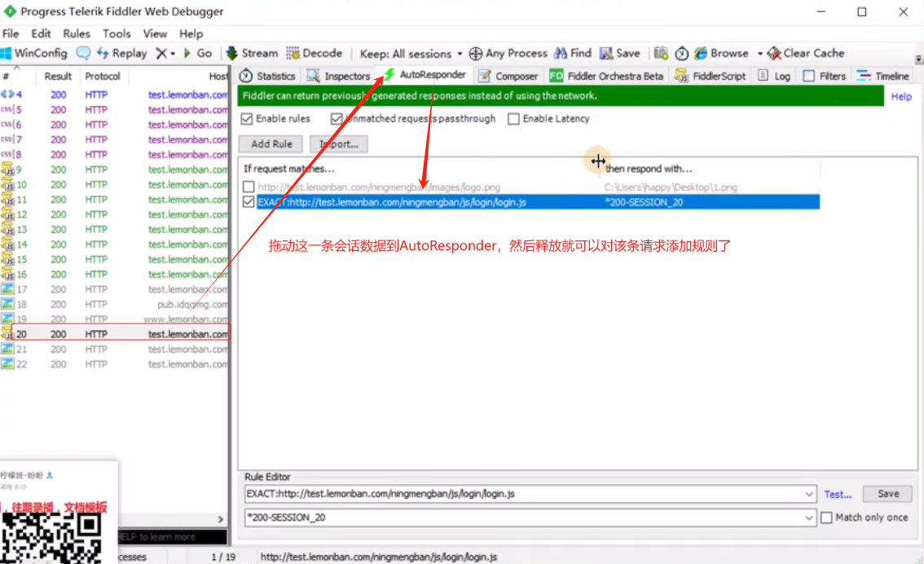Open the Tools menu

(117, 33)
